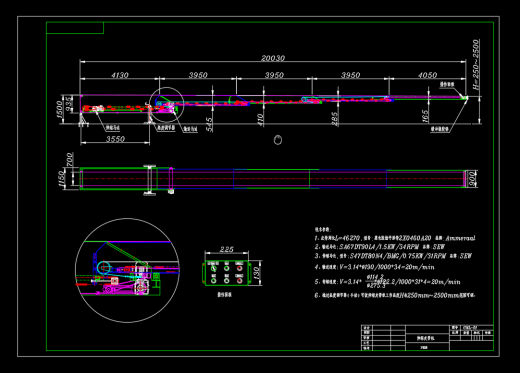The image size is (520, 373).
Task: Select the overall length dimension 20030
Action: point(273,58)
